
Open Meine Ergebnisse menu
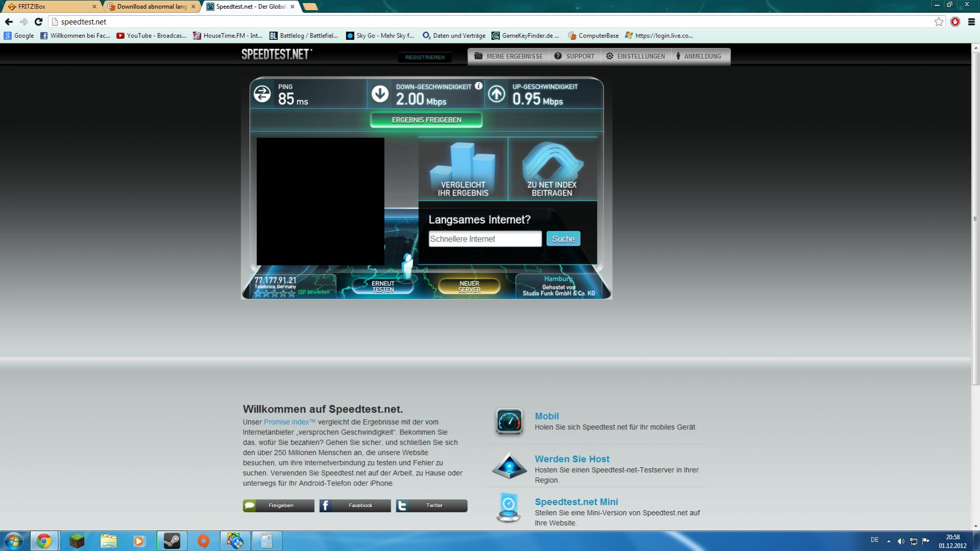[x=509, y=56]
